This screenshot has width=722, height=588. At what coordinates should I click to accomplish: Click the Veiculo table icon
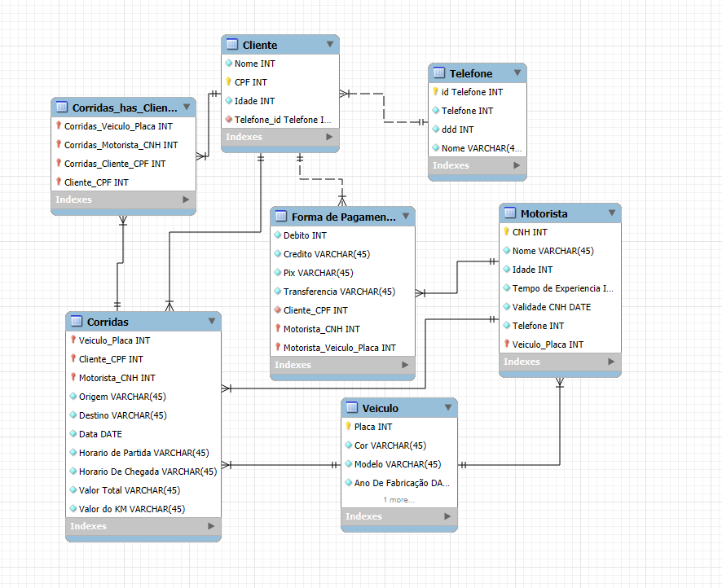pos(352,408)
